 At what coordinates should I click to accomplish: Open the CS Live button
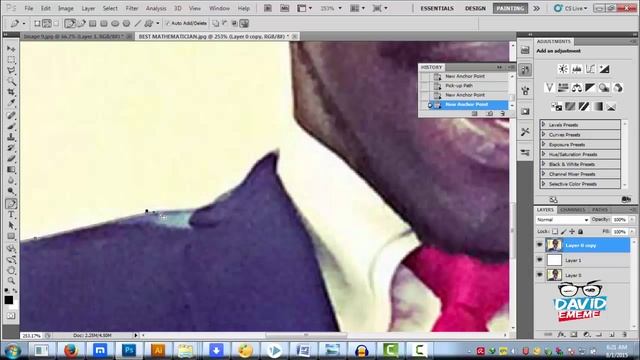[571, 8]
